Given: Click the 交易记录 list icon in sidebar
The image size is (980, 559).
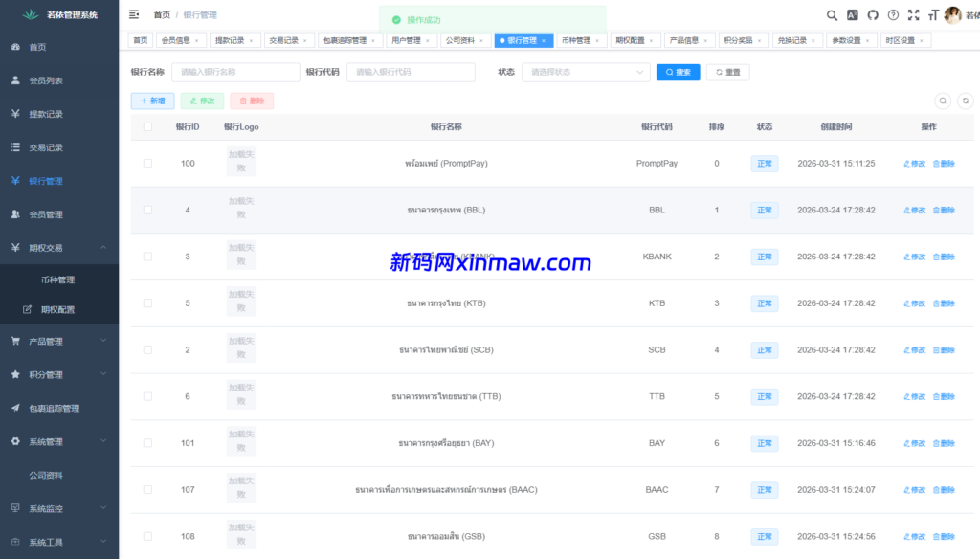Looking at the screenshot, I should 15,147.
